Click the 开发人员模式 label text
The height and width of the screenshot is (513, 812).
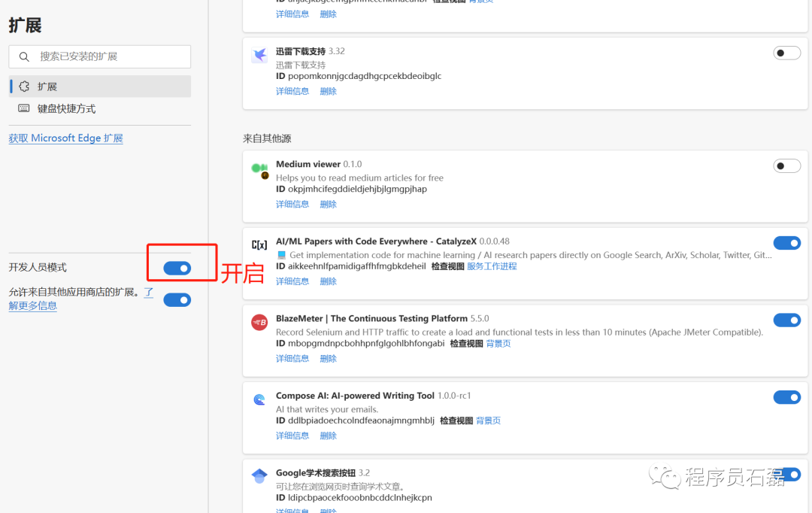pyautogui.click(x=38, y=267)
